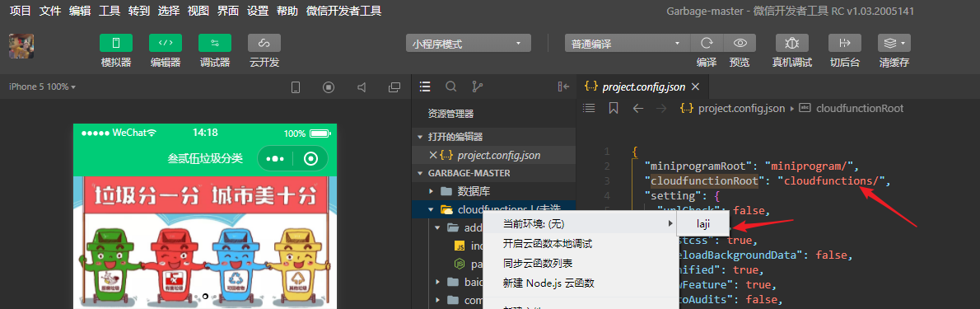Click the 预览 eye preview icon

click(740, 43)
